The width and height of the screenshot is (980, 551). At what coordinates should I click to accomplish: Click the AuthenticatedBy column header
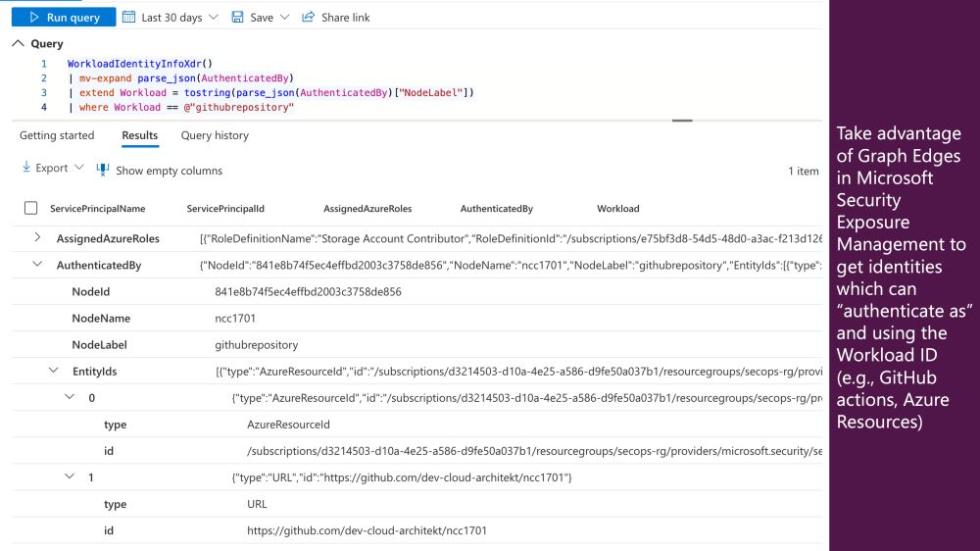coord(497,208)
